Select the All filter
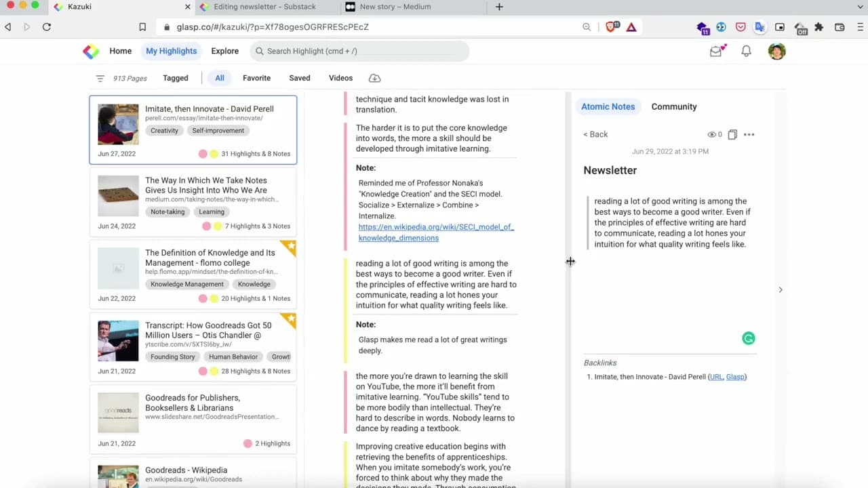868x488 pixels. [x=220, y=78]
